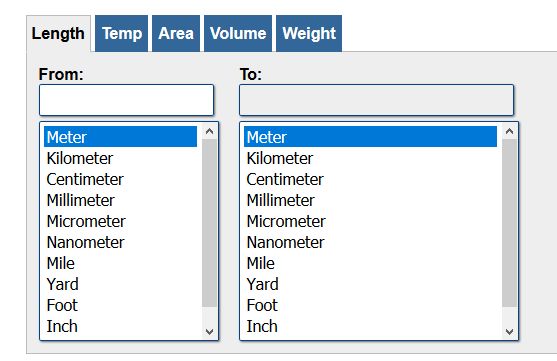Click down arrow of From list scrollbar

pyautogui.click(x=210, y=332)
